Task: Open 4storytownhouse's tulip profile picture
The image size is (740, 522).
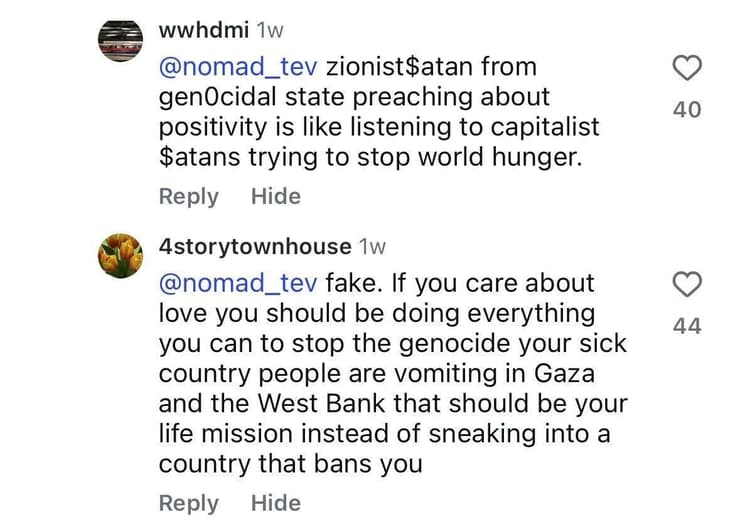Action: pos(120,255)
